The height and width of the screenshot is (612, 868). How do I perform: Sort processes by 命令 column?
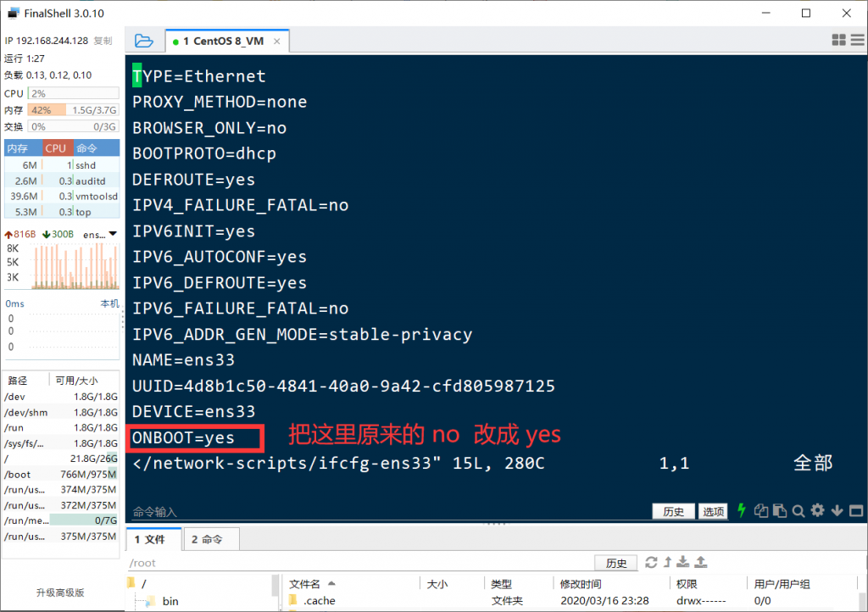96,148
